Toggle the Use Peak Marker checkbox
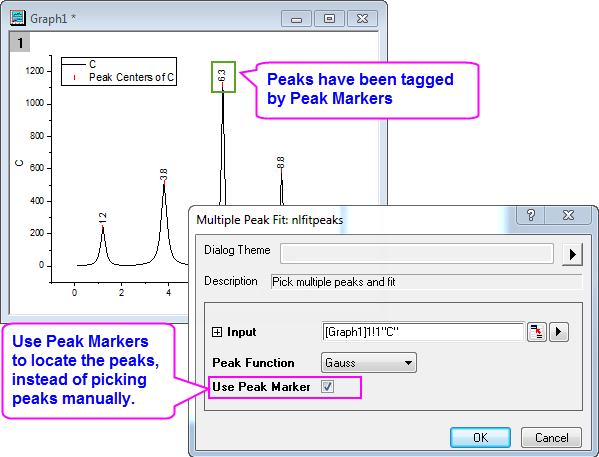The width and height of the screenshot is (599, 457). (327, 387)
